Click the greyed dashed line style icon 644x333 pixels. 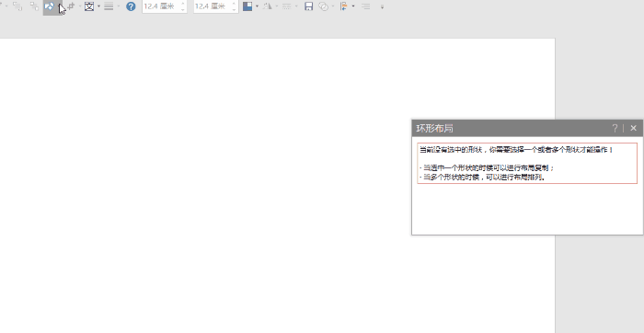pyautogui.click(x=287, y=6)
